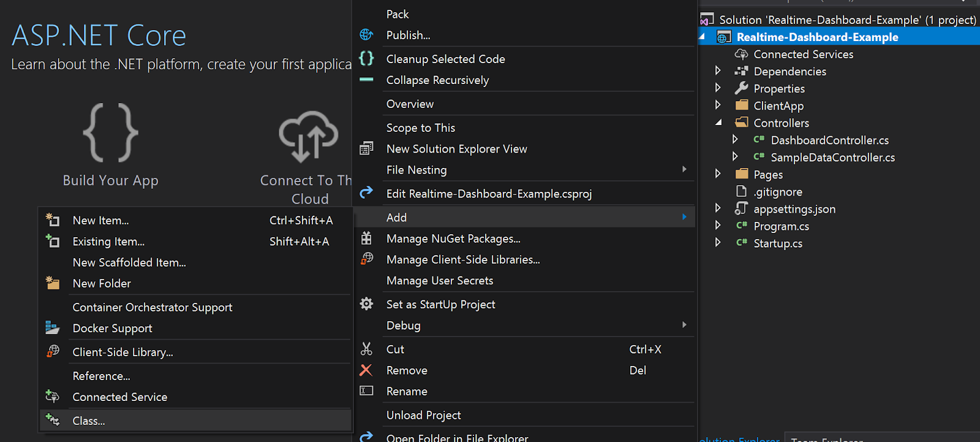
Task: Expand the Startup.cs node
Action: coord(718,242)
